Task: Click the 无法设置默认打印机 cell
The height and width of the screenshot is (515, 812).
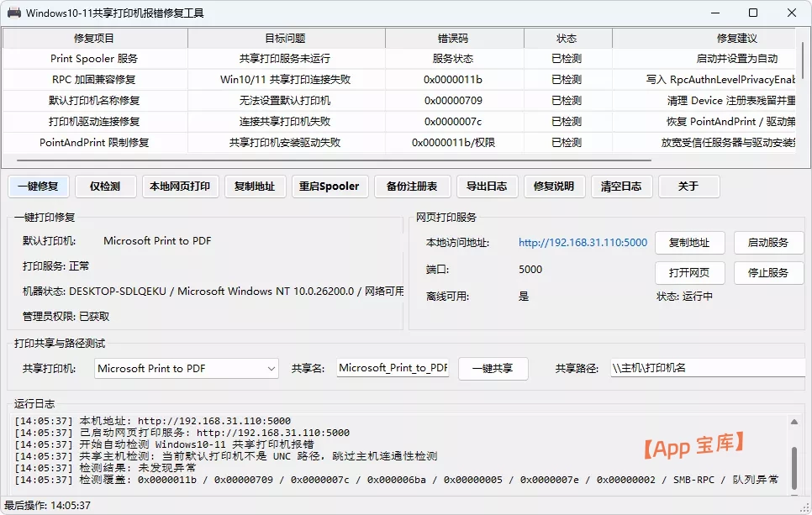Action: point(286,101)
